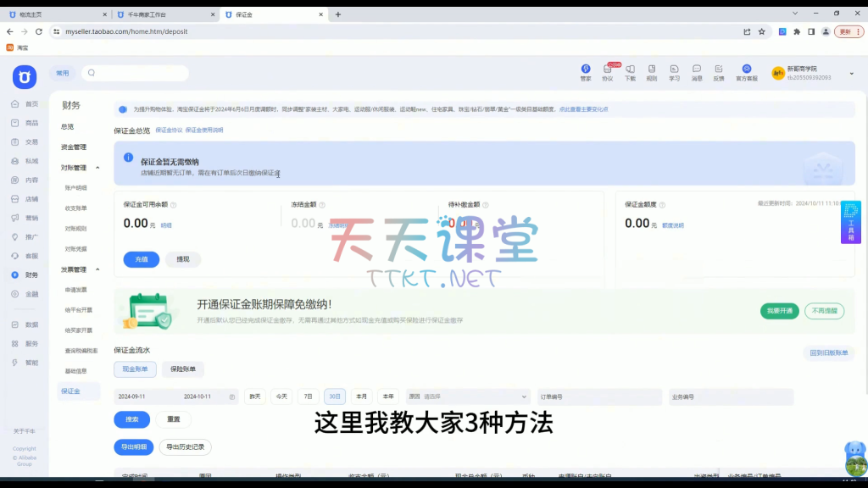Expand the account dropdown arrow by username

tap(849, 70)
